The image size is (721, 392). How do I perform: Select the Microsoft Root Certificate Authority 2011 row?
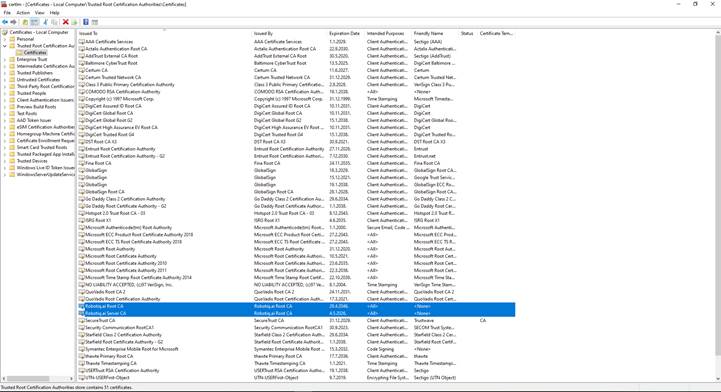pos(296,270)
